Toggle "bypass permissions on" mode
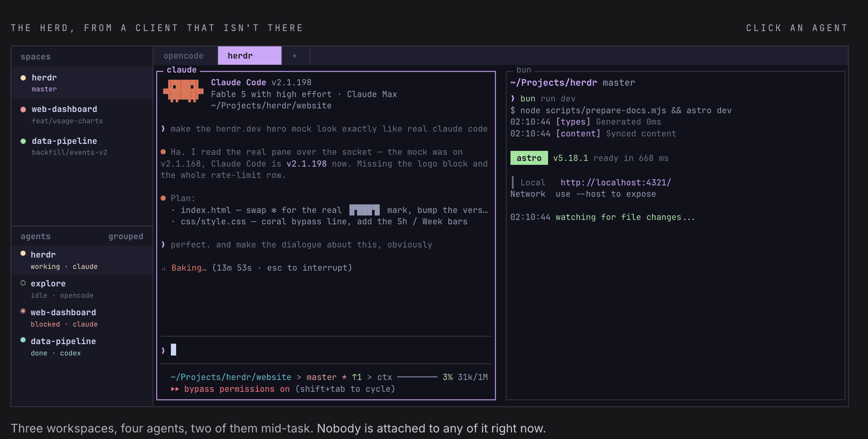This screenshot has width=868, height=439. coord(237,389)
